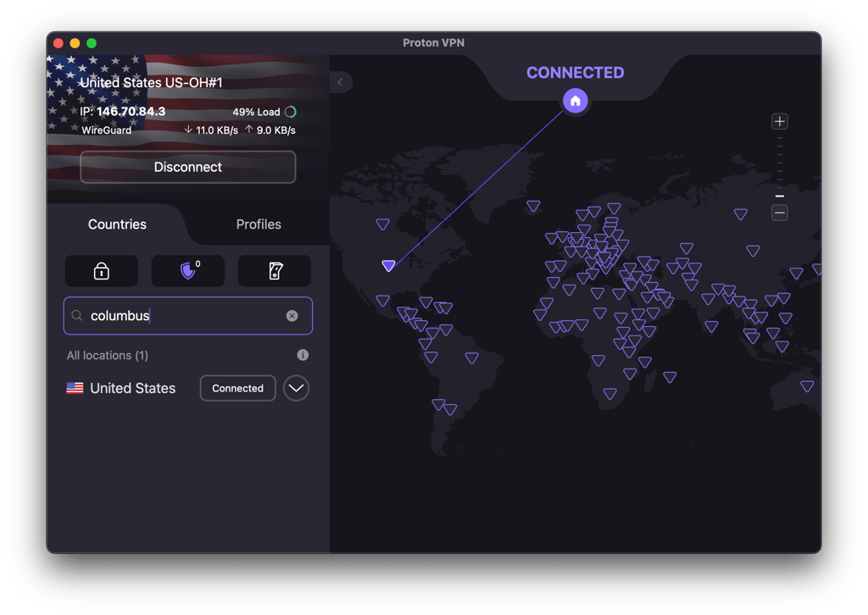Open All locations info icon

(303, 355)
